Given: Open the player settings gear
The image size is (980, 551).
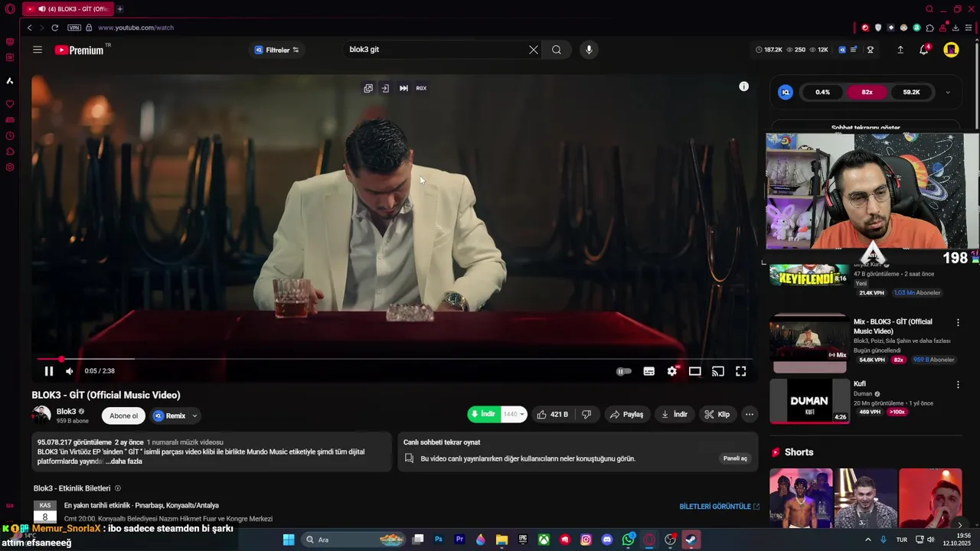Looking at the screenshot, I should (x=671, y=371).
